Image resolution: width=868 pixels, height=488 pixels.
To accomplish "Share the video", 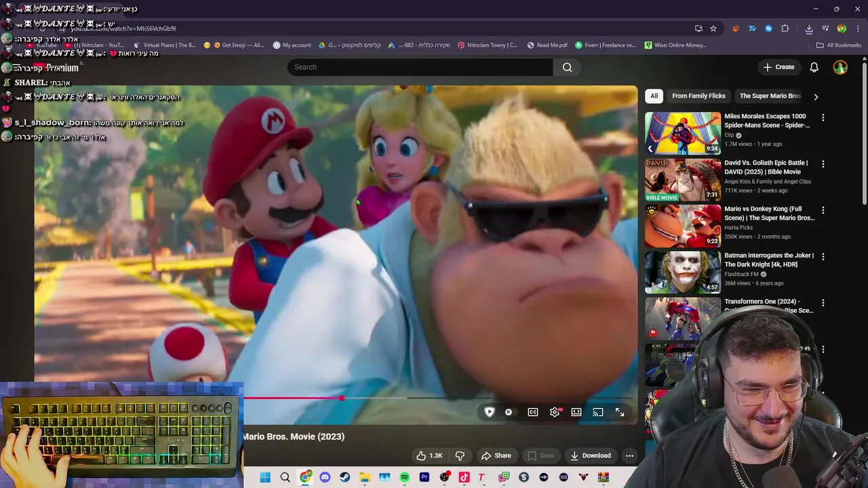I will click(x=496, y=455).
